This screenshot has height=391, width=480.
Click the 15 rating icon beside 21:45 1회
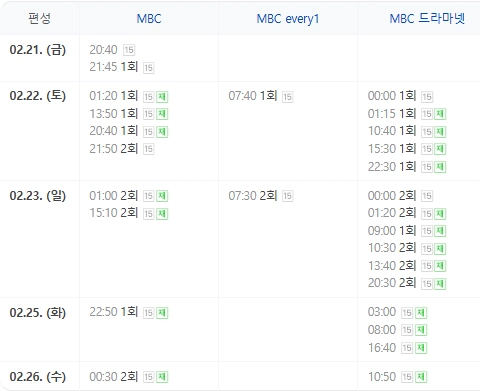pyautogui.click(x=148, y=68)
